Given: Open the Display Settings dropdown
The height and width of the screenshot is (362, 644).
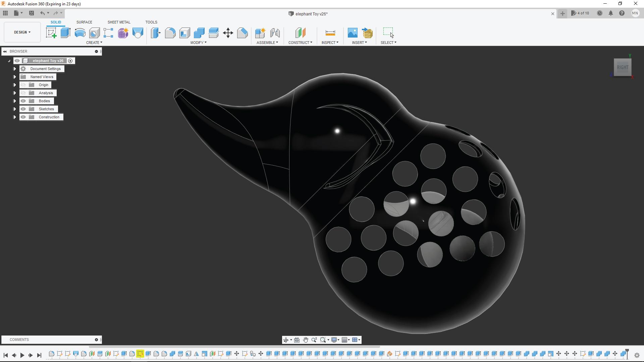Looking at the screenshot, I should pos(335,340).
